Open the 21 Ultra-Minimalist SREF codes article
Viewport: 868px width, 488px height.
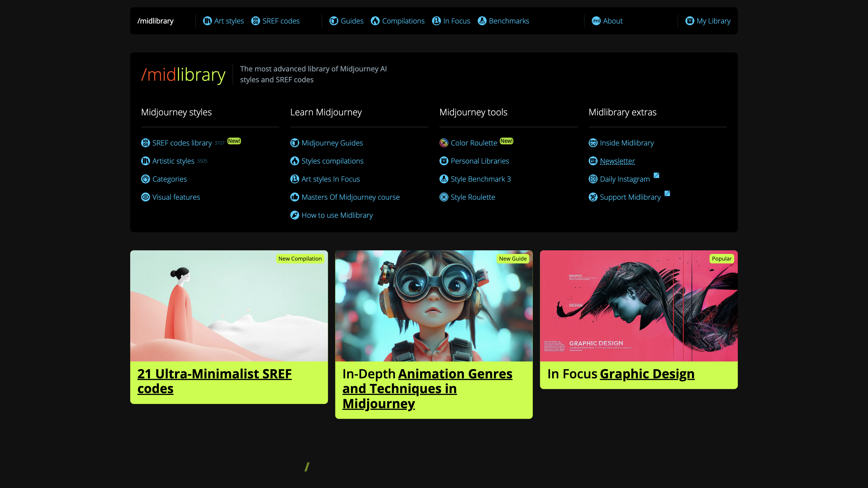tap(215, 381)
